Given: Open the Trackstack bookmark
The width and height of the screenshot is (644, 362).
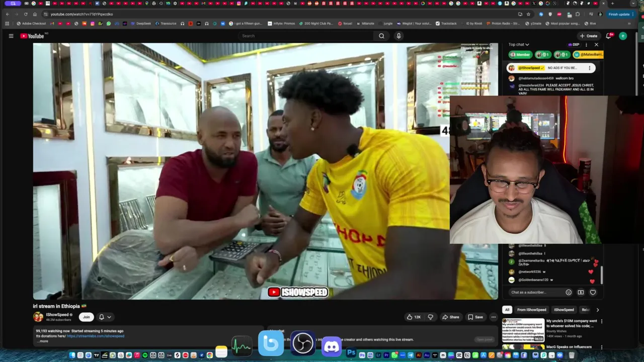Looking at the screenshot, I should pyautogui.click(x=446, y=24).
